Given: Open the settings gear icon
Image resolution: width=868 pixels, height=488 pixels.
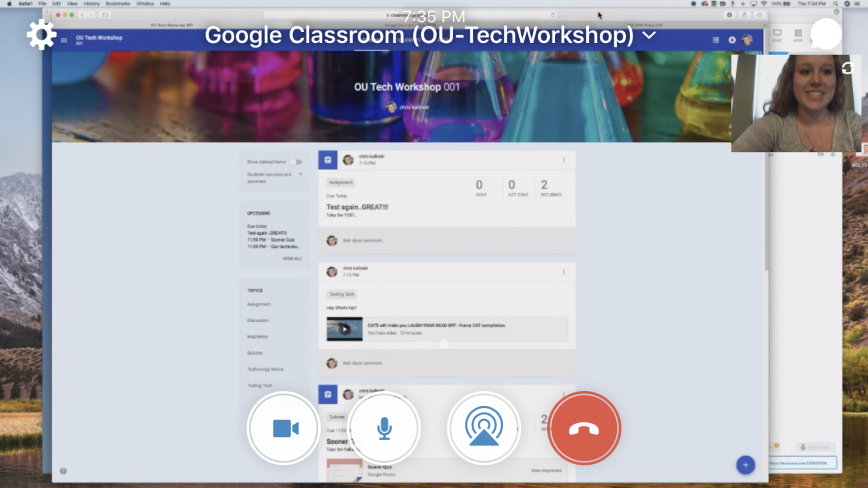Looking at the screenshot, I should coord(41,35).
